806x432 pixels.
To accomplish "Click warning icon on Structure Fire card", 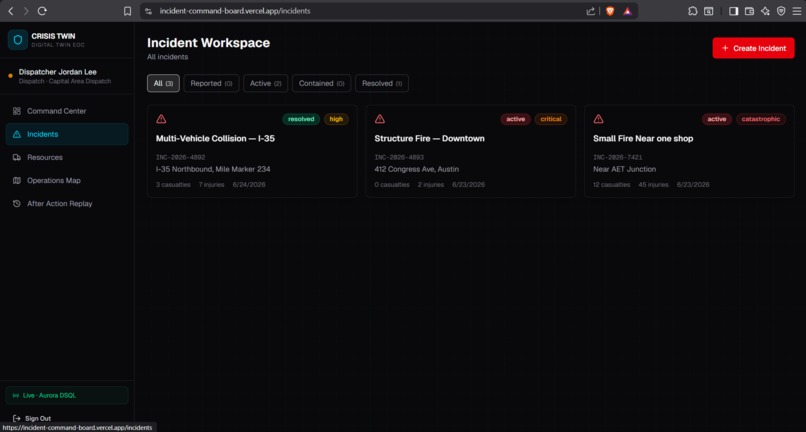I will [380, 119].
